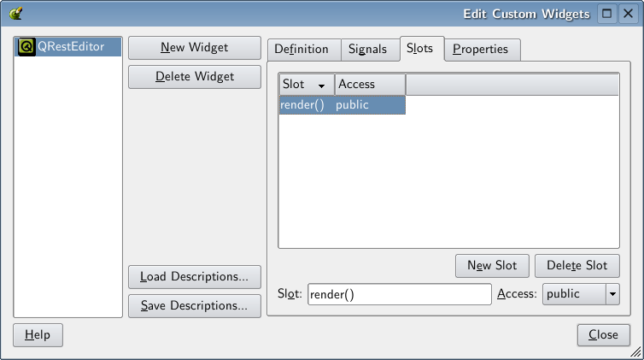The image size is (644, 360).
Task: Remove slot using Delete Slot button
Action: (x=577, y=266)
